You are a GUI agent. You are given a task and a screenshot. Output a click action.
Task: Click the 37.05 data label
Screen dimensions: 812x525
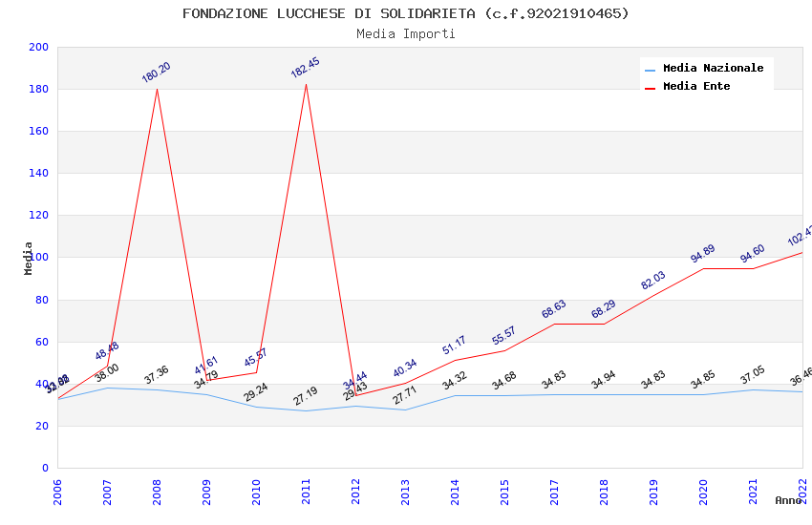click(753, 375)
